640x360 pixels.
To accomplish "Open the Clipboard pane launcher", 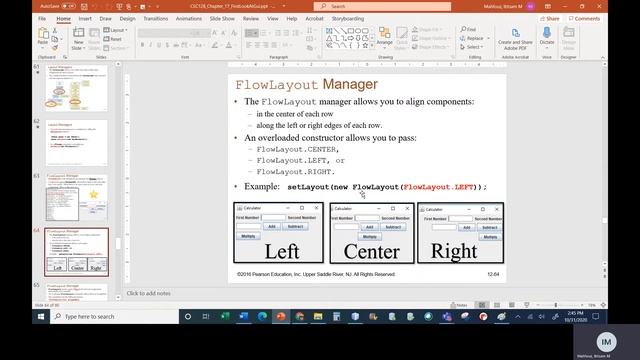I will pos(64,57).
